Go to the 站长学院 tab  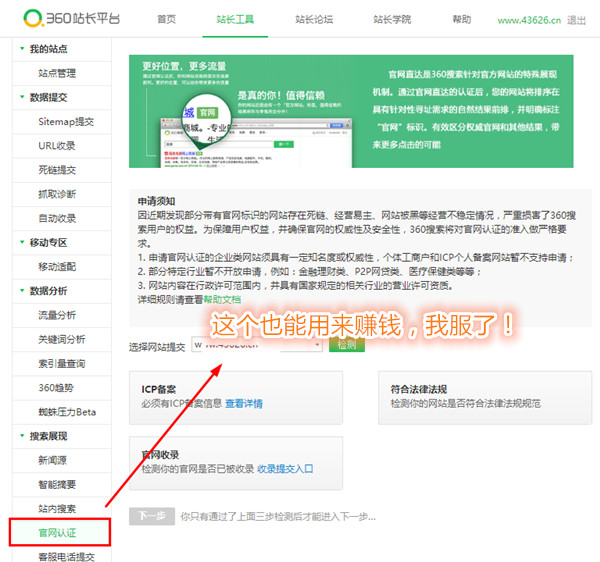392,19
